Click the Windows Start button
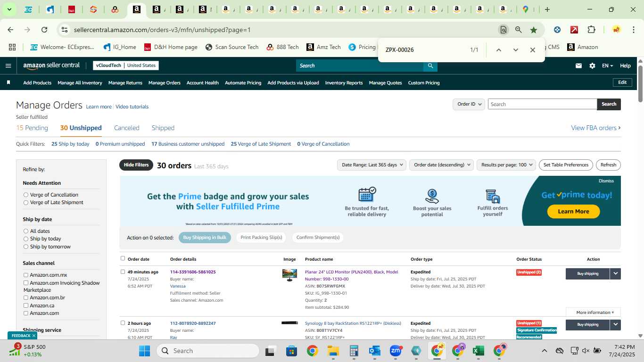This screenshot has height=362, width=644. [144, 351]
